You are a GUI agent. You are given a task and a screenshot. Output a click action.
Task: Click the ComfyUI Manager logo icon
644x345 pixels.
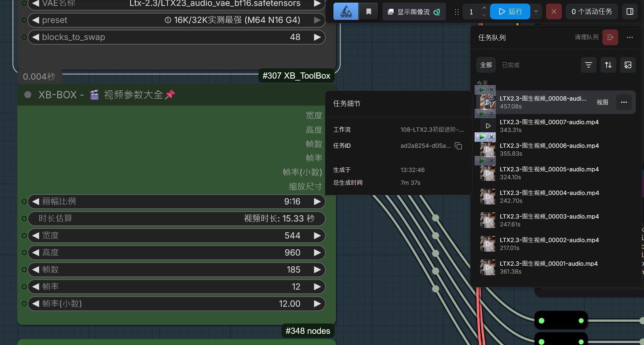346,12
